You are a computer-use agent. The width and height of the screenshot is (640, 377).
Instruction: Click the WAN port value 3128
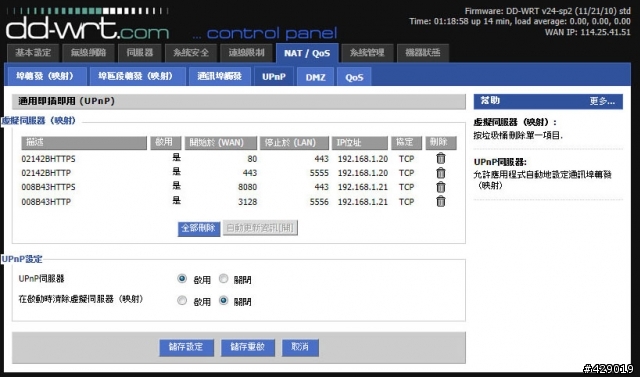247,202
